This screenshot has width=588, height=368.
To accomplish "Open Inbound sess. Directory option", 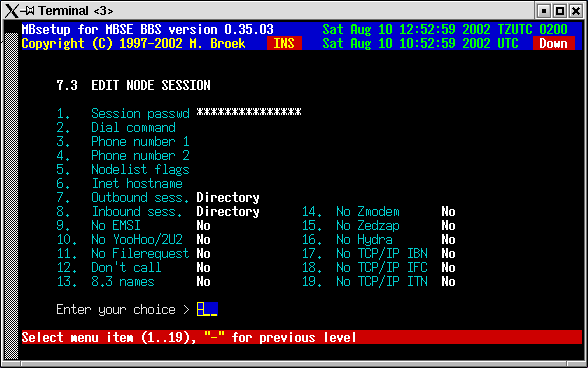I will pos(228,212).
